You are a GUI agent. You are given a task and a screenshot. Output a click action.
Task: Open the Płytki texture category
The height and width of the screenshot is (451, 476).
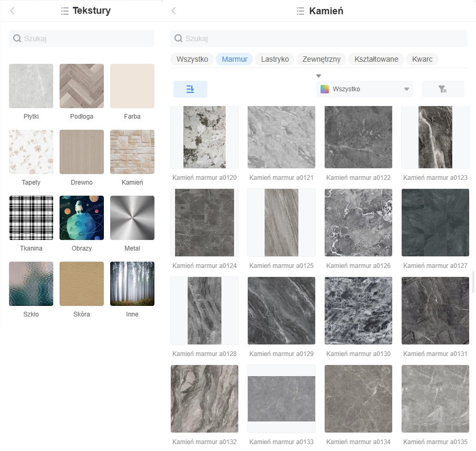[x=31, y=86]
